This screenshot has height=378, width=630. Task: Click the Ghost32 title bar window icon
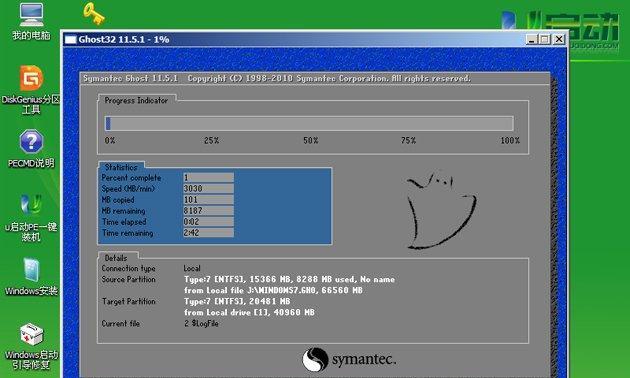[x=71, y=39]
